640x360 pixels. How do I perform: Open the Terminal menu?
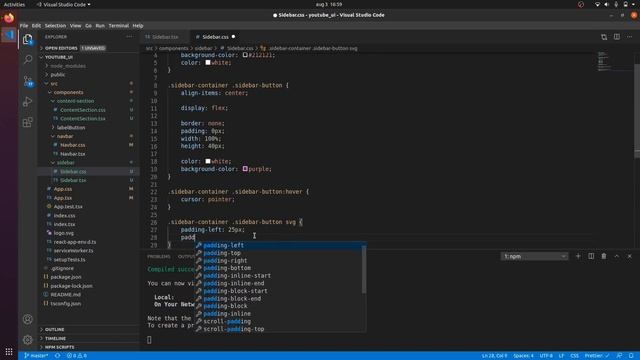pyautogui.click(x=119, y=26)
